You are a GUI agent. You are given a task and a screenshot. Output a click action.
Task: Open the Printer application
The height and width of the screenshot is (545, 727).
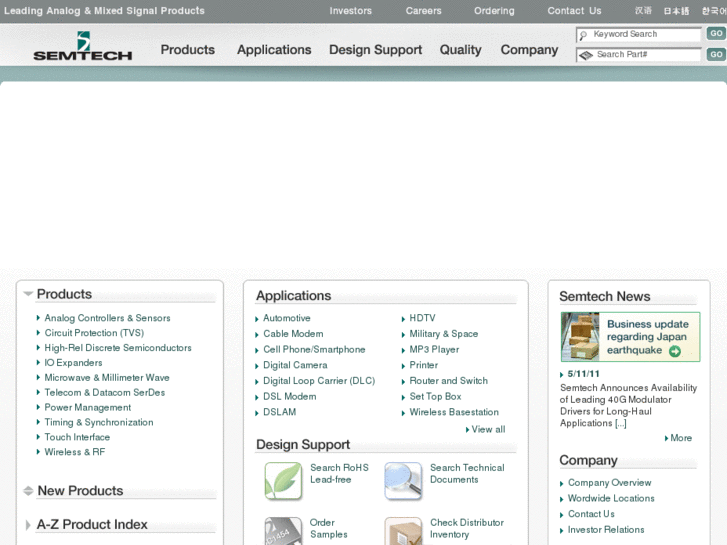[x=423, y=365]
